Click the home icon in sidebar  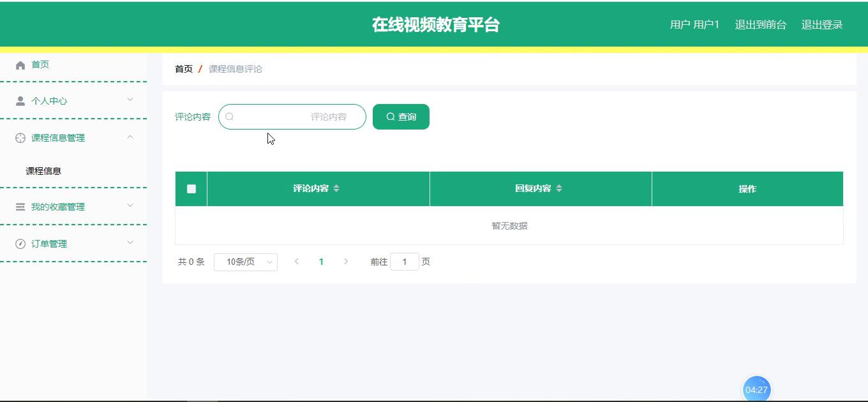(x=20, y=65)
